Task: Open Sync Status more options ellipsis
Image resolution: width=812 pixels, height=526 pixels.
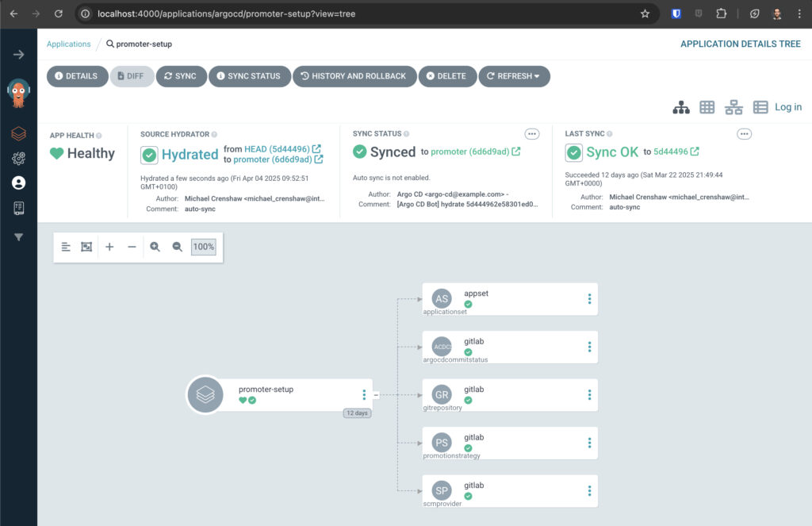Action: (x=532, y=134)
